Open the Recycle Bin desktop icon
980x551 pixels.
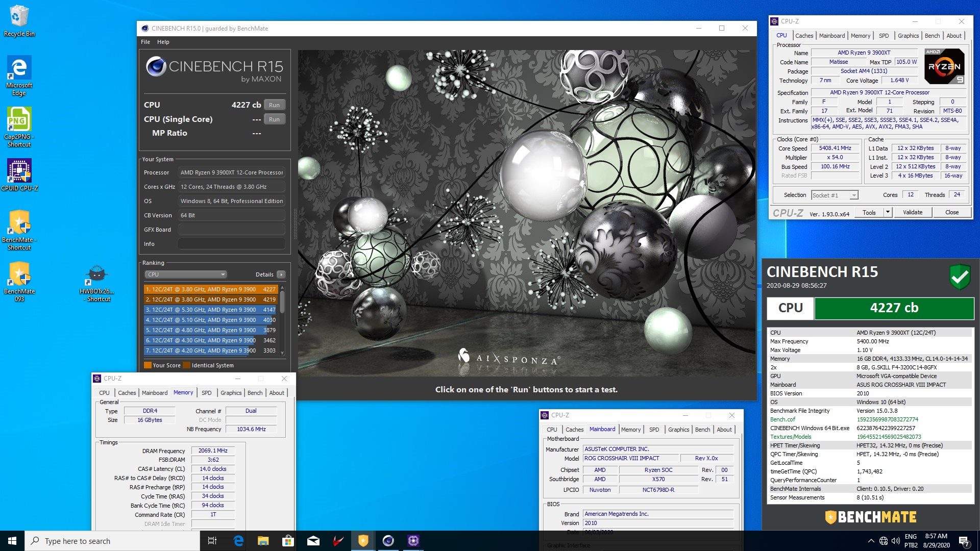coord(19,21)
